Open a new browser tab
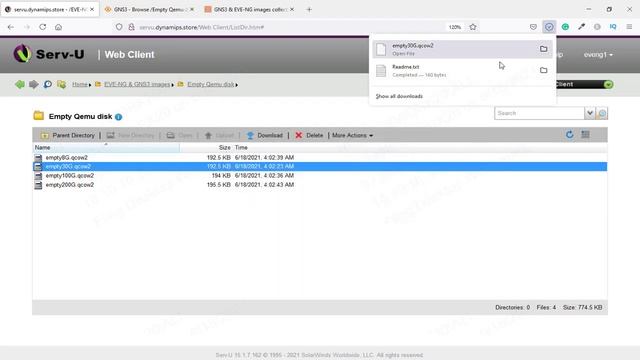 (309, 9)
